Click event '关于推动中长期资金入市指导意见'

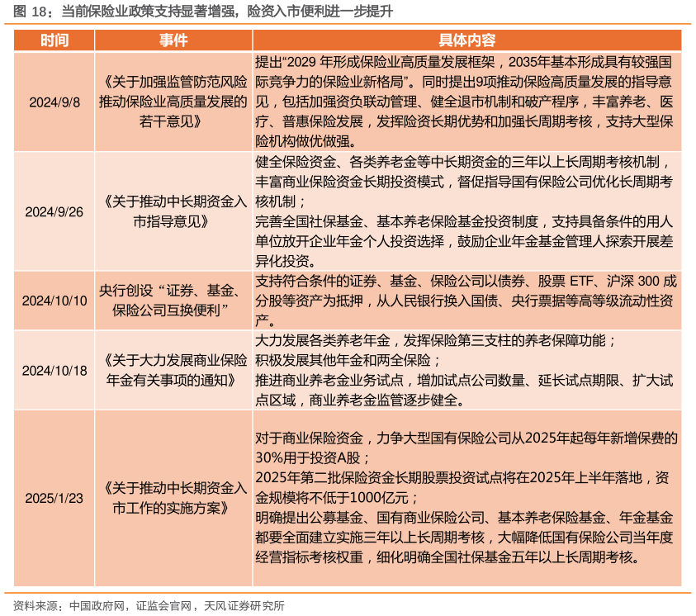[173, 211]
